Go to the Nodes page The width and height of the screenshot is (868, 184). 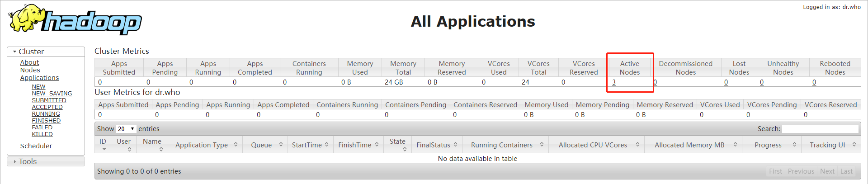point(30,70)
